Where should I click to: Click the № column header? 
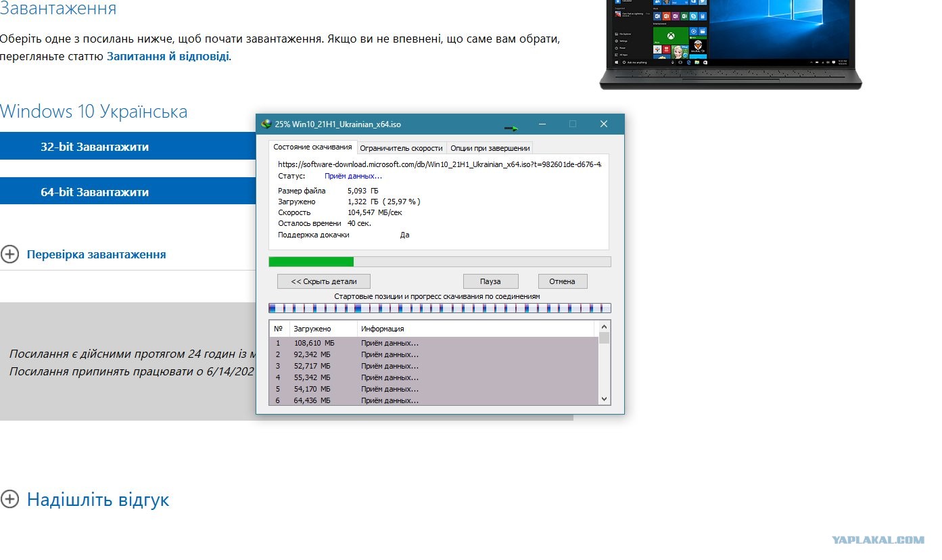[279, 329]
